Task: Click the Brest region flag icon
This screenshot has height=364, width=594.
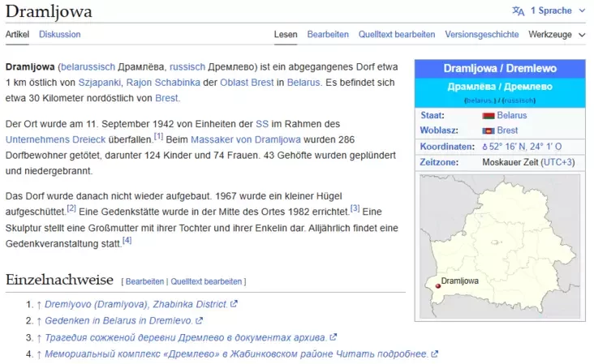Action: [488, 131]
